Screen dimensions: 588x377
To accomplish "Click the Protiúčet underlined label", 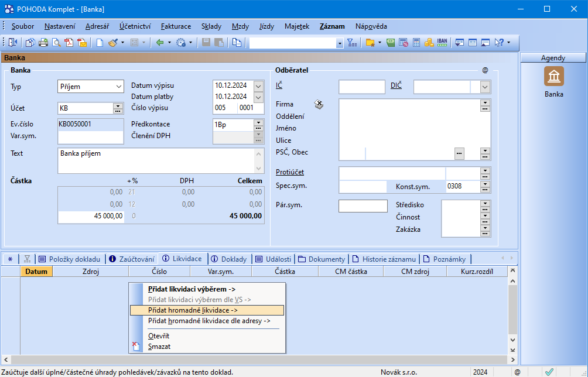I will tap(290, 172).
